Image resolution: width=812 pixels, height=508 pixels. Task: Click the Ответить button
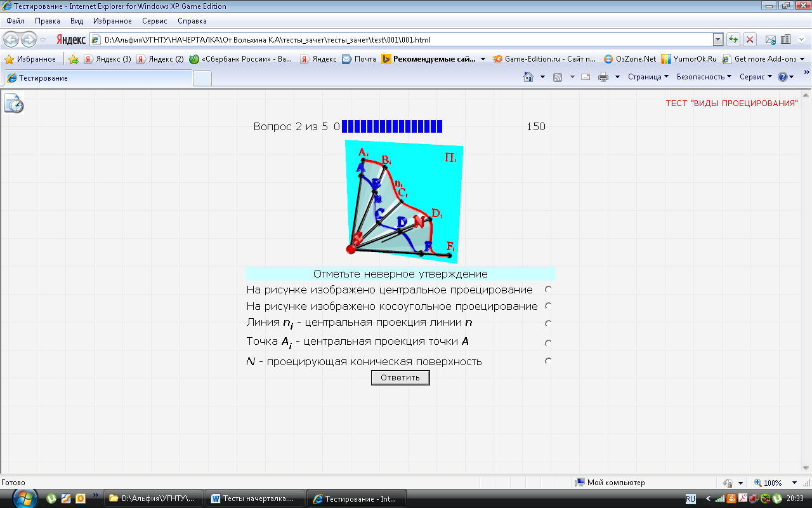coord(400,377)
